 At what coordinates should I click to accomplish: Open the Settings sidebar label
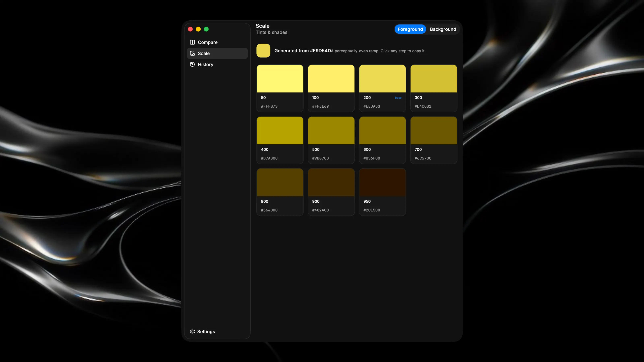pos(206,331)
